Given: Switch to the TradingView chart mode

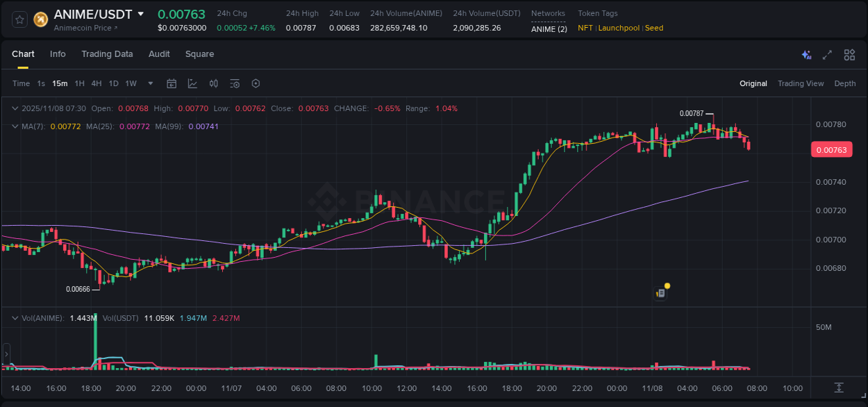Looking at the screenshot, I should [801, 83].
